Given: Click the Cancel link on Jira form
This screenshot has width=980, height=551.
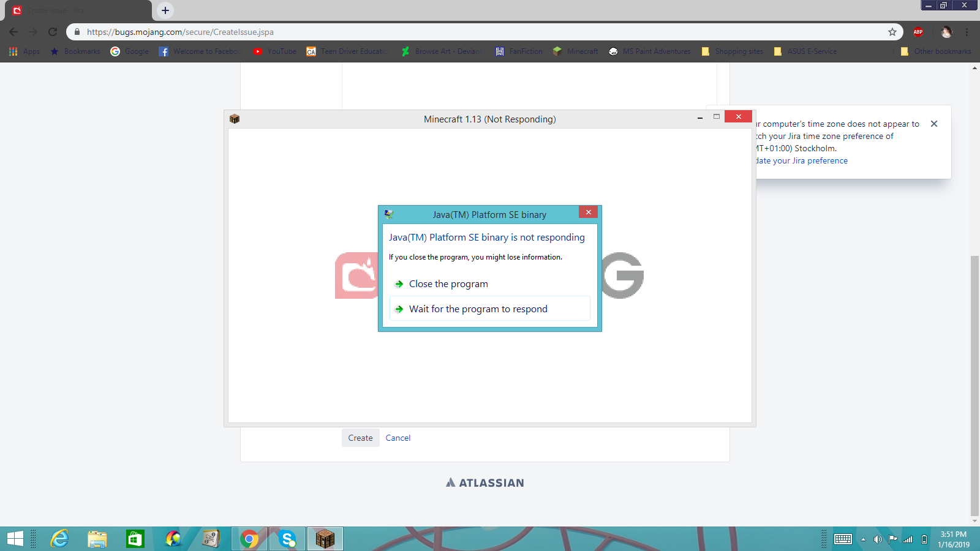Looking at the screenshot, I should [398, 438].
